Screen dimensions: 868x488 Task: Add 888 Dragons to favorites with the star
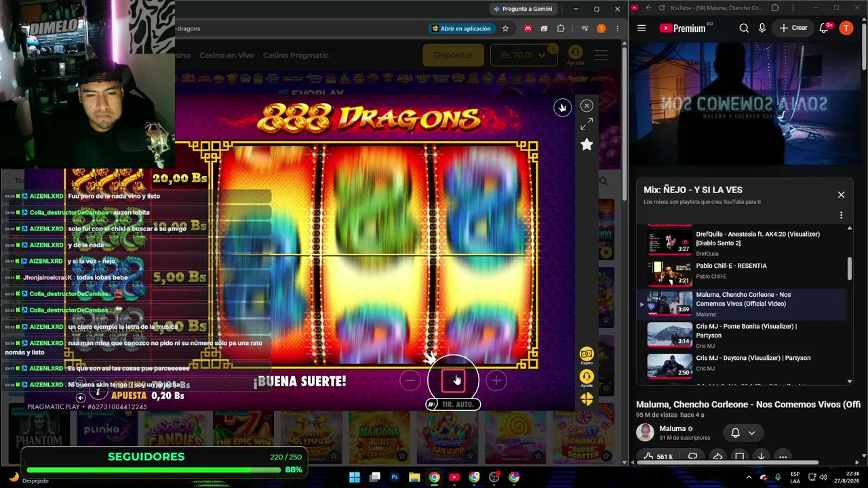[587, 144]
